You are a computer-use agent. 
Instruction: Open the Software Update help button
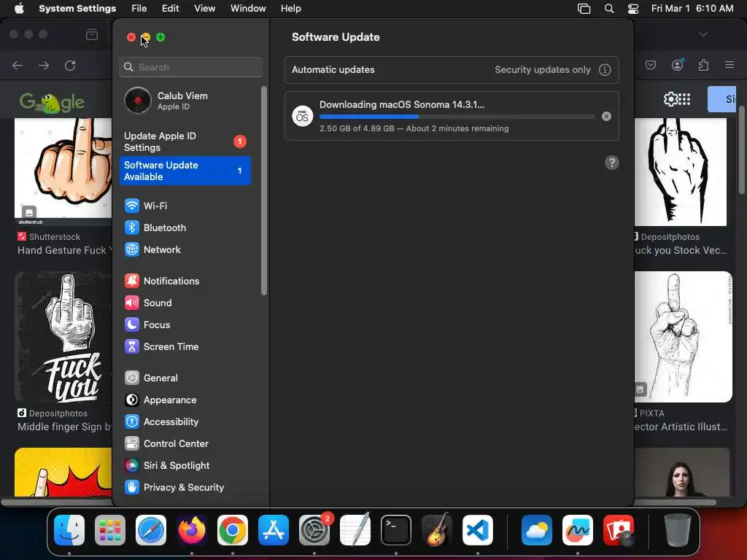[x=612, y=163]
